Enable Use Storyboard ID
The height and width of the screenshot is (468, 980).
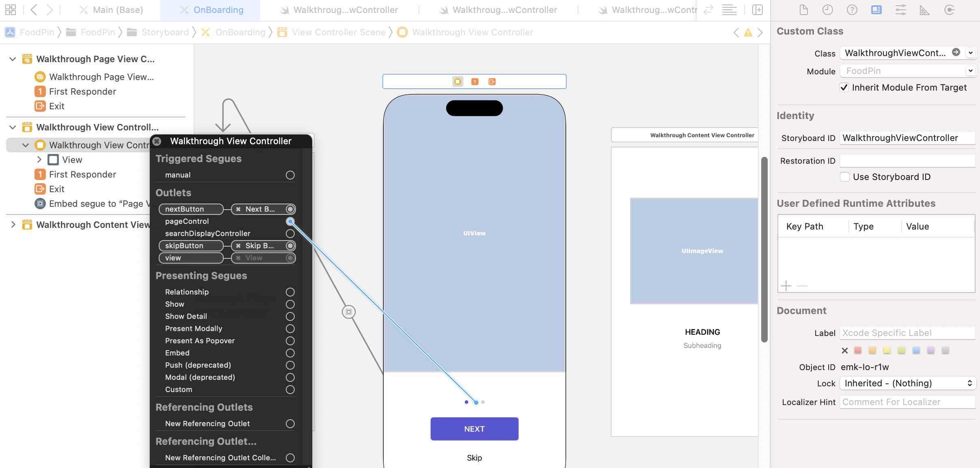coord(846,177)
